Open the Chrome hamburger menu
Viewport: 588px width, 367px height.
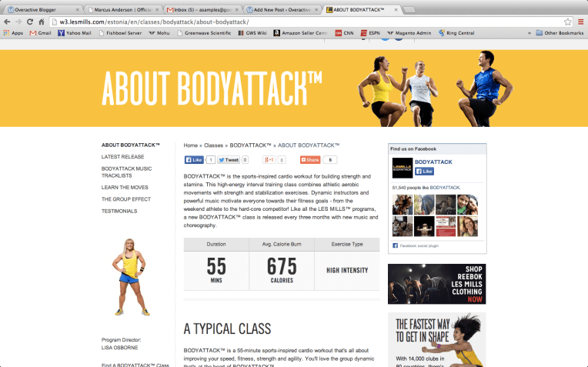580,22
